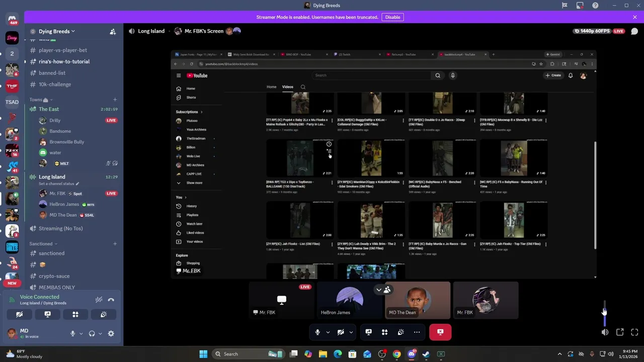Expand microphone options in call control bar
The image size is (644, 362).
point(328,332)
